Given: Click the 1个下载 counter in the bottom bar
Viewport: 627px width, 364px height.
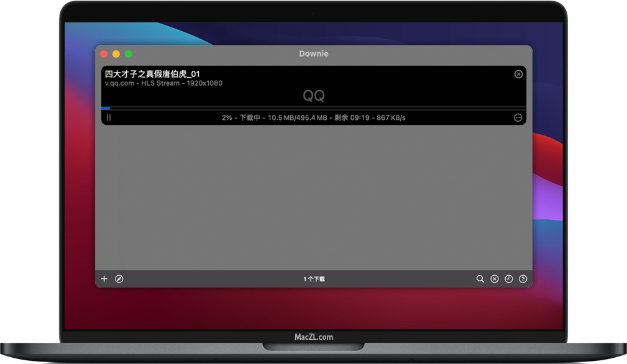Looking at the screenshot, I should [314, 279].
